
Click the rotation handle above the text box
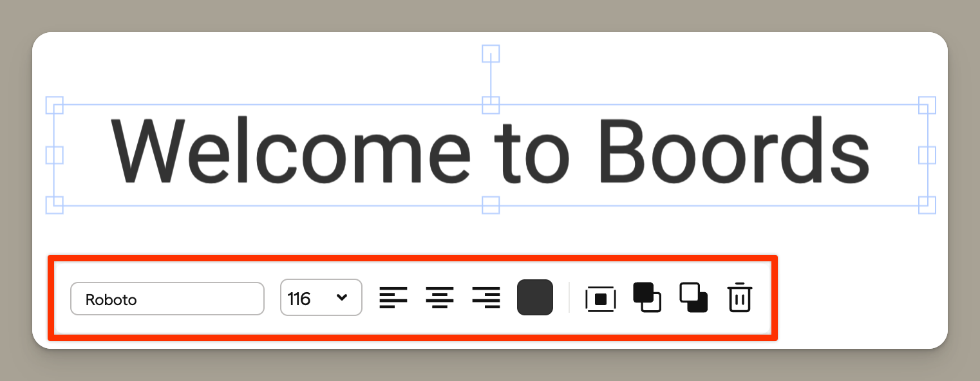click(x=491, y=53)
